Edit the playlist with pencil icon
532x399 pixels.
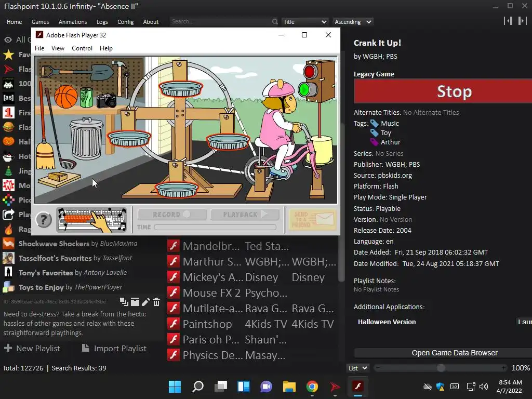point(145,302)
